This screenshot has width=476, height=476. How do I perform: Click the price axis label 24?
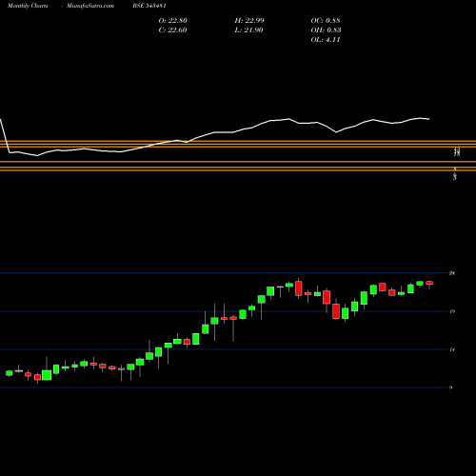(x=452, y=273)
